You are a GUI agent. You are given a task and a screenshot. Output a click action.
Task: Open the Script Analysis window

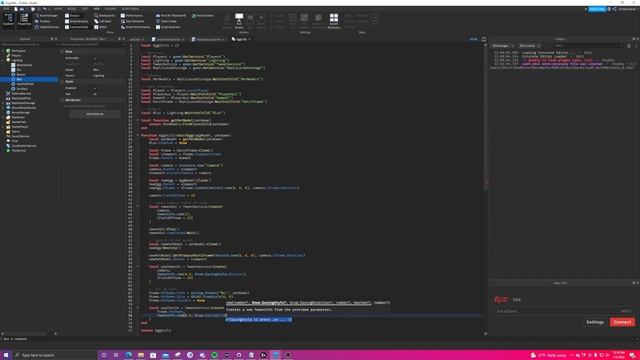(x=76, y=21)
